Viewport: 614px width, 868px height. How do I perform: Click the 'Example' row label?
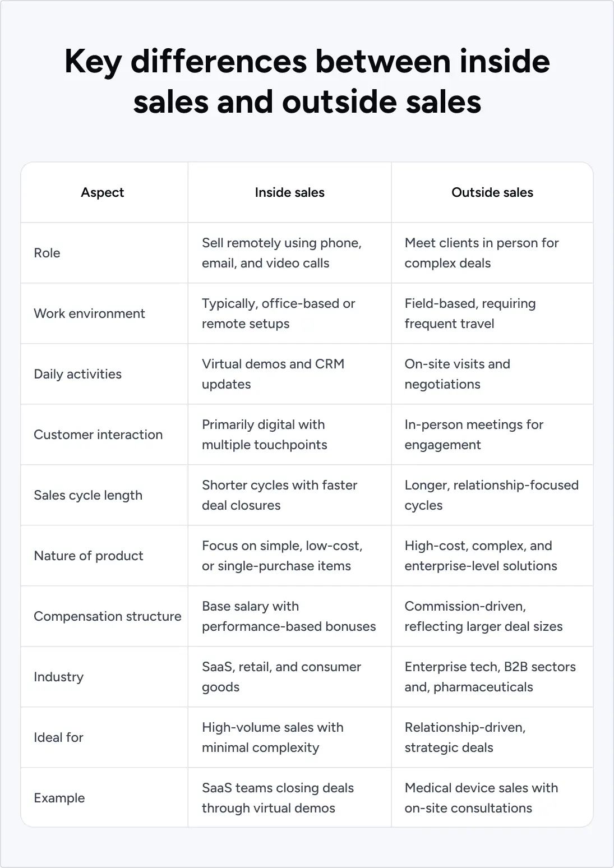point(59,798)
